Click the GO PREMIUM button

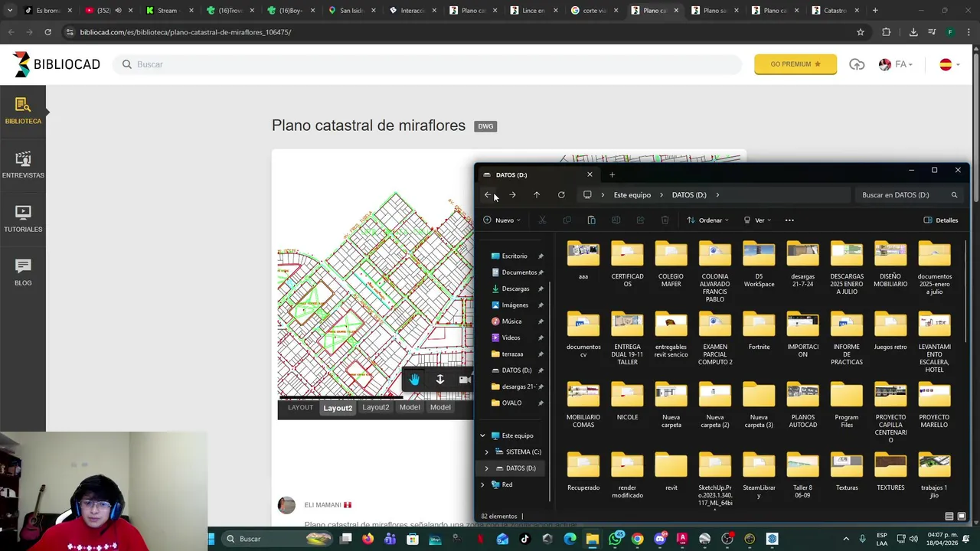click(795, 64)
